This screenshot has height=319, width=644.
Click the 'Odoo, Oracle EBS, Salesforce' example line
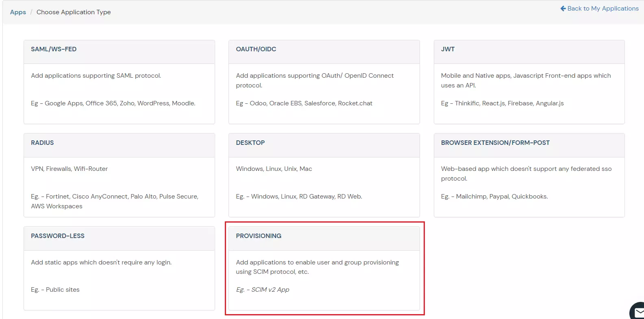[304, 103]
